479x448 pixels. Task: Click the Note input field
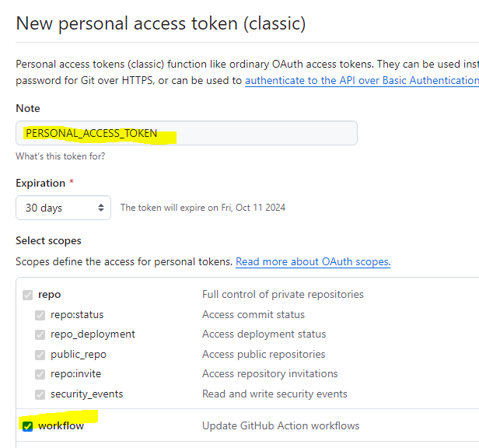coord(187,133)
